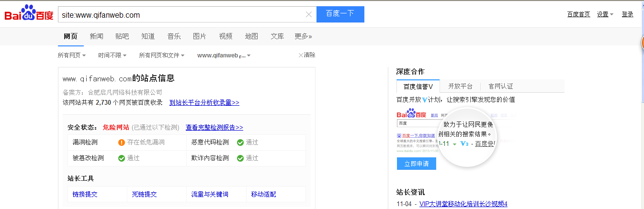Click the Baidu logo

(x=29, y=13)
